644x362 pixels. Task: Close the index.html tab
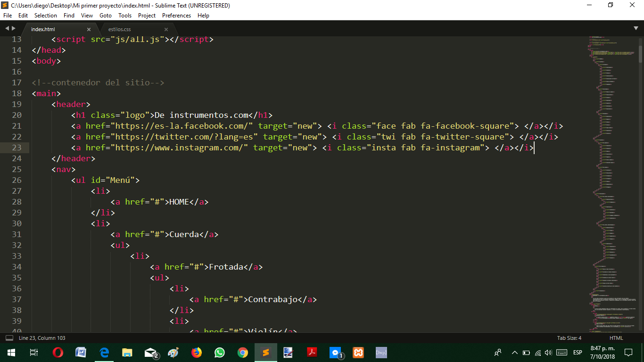click(89, 29)
